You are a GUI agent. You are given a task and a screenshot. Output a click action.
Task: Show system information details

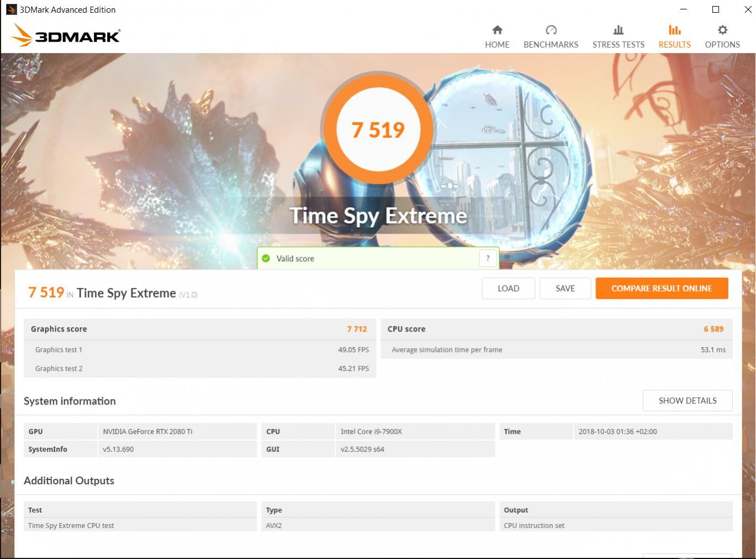click(x=687, y=401)
